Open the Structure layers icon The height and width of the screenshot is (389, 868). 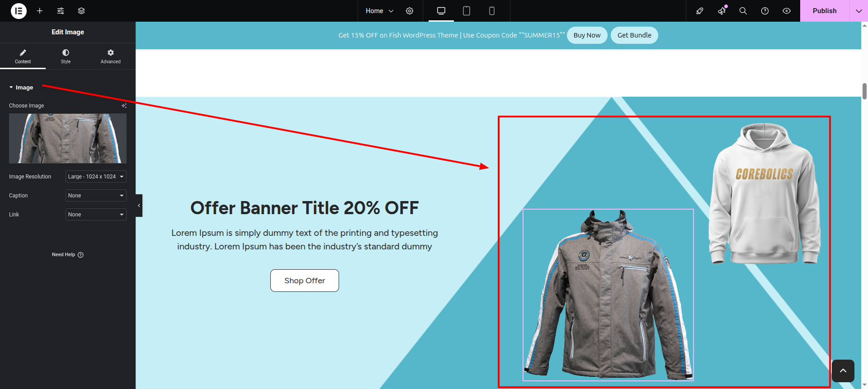(x=81, y=11)
